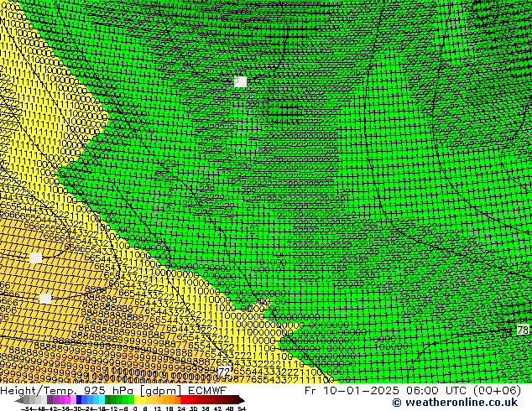Click the lower white square marker in yellow area
Screen dimensions: 532x411
click(x=45, y=299)
